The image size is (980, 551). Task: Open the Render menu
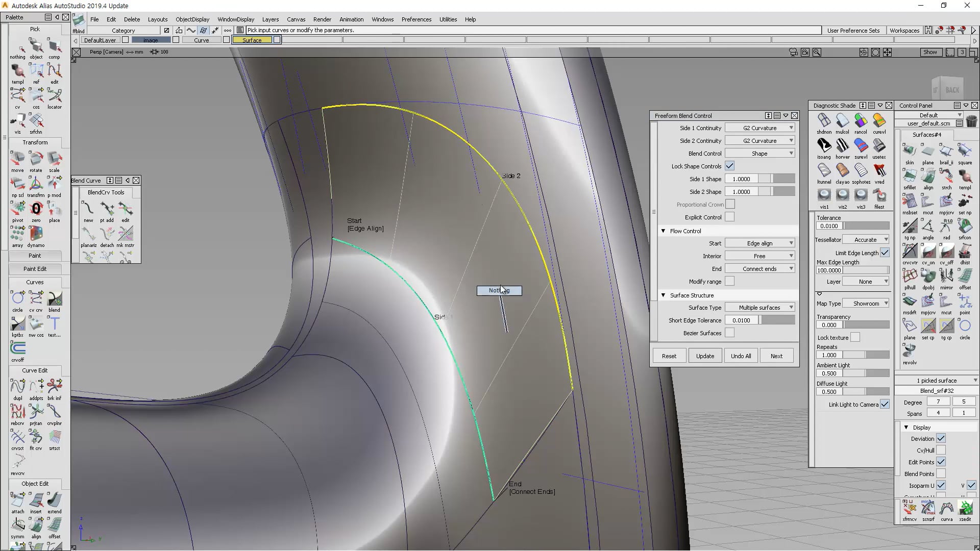(322, 19)
